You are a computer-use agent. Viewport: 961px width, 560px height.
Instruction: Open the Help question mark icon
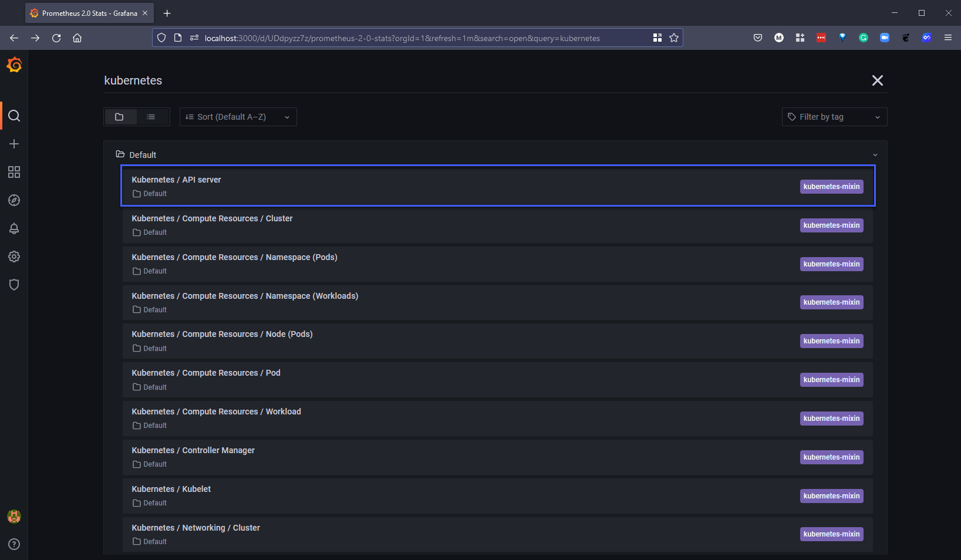point(14,544)
